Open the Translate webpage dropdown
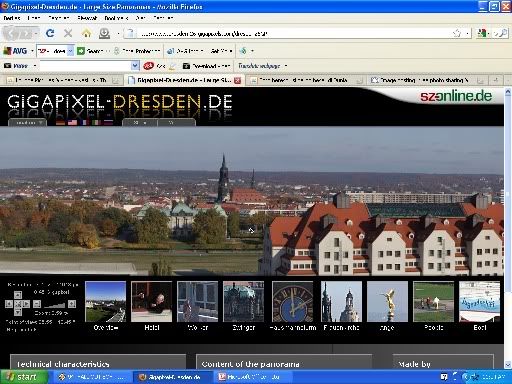The image size is (512, 384). [x=286, y=66]
